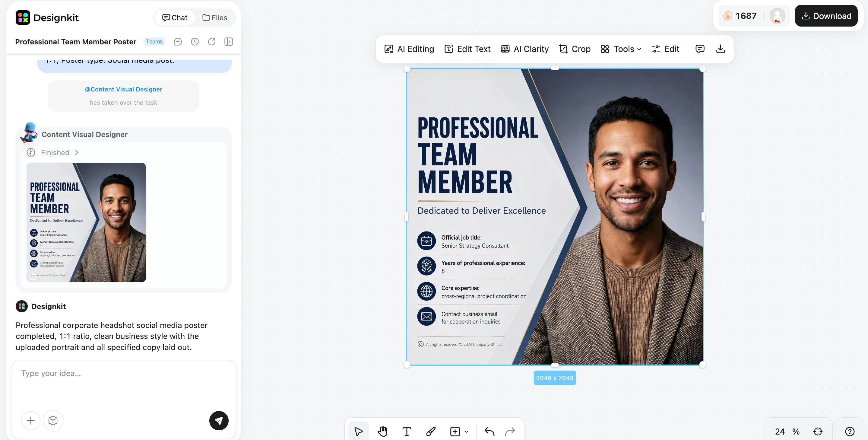Click the fit-to-screen target icon
This screenshot has height=440, width=868.
point(818,432)
